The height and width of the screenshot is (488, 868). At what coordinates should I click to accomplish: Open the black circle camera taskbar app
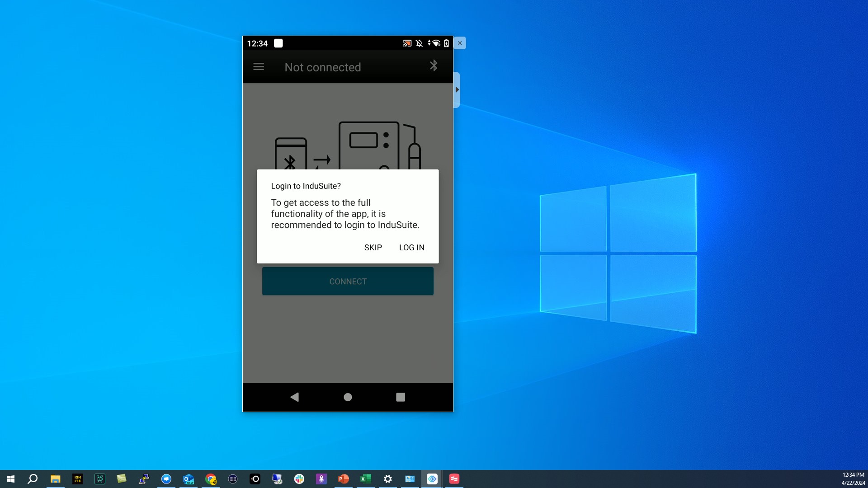click(x=255, y=479)
